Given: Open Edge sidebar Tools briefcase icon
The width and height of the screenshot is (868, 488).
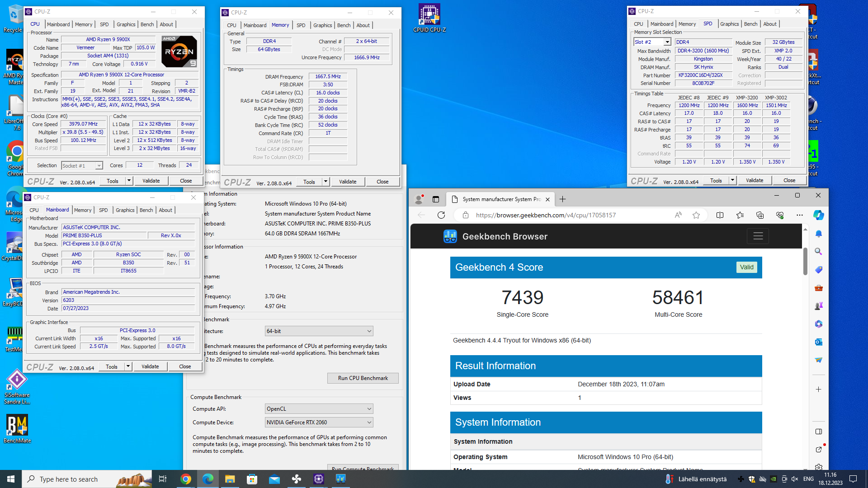Looking at the screenshot, I should coord(819,288).
